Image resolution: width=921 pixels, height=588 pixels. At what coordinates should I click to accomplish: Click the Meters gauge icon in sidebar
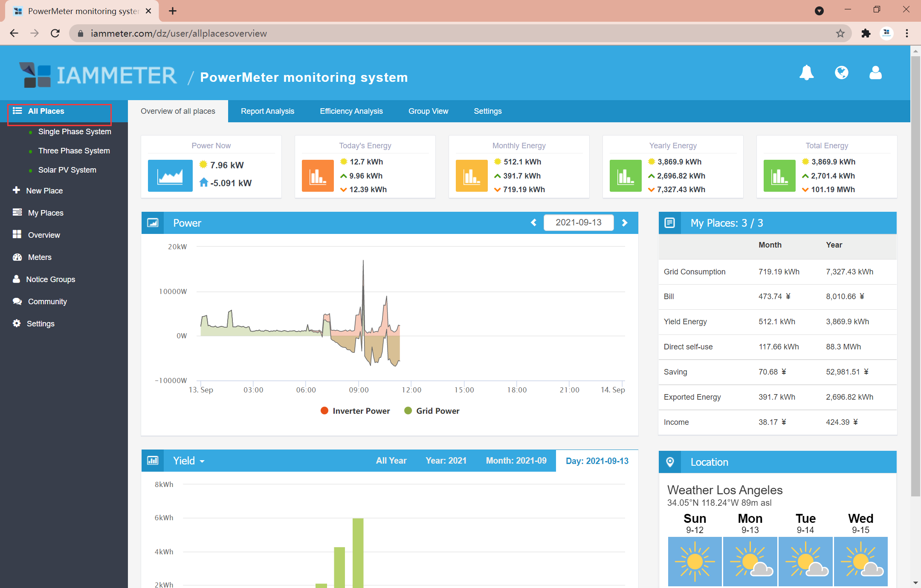point(17,257)
